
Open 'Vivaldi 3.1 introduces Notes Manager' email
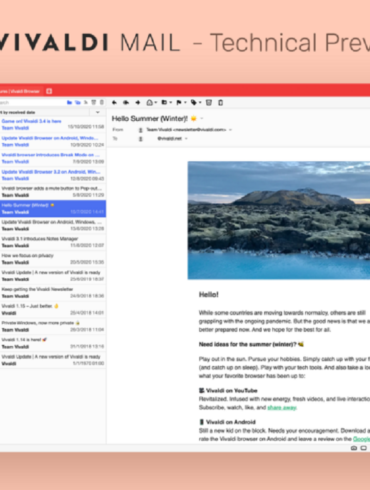[x=53, y=242]
